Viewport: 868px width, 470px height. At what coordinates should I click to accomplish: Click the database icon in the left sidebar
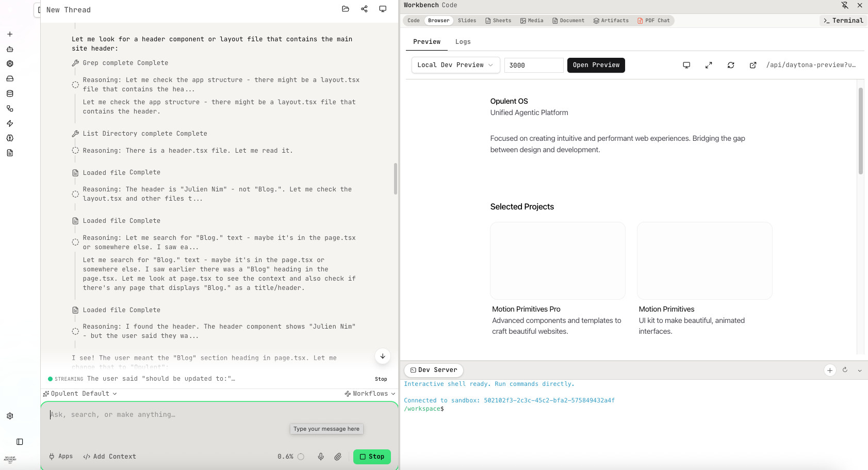[x=10, y=93]
